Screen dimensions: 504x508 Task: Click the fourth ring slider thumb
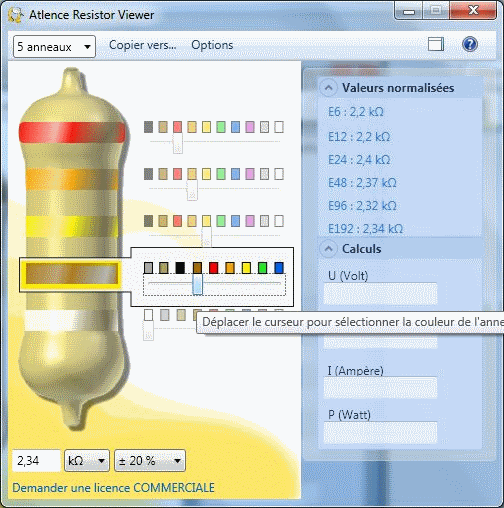tap(197, 284)
